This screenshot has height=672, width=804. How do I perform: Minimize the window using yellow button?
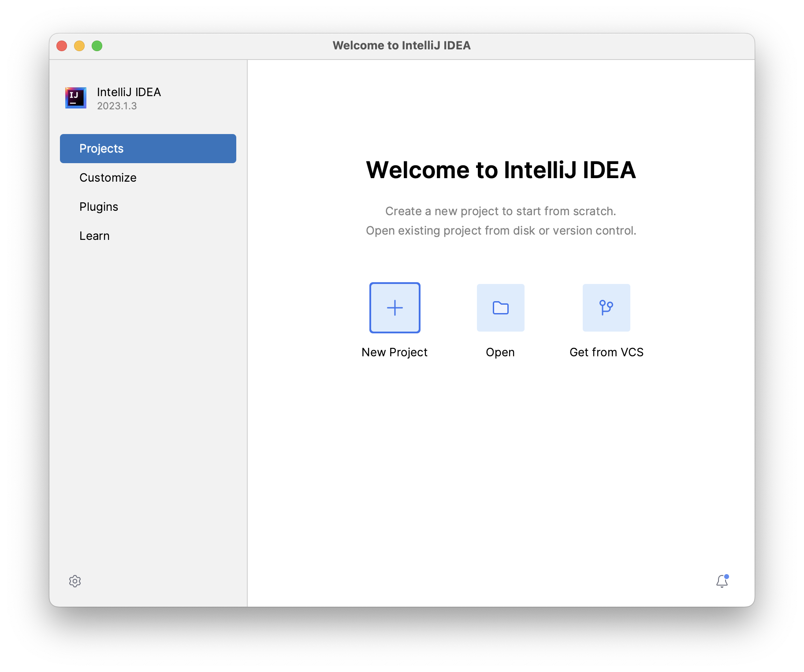tap(79, 46)
